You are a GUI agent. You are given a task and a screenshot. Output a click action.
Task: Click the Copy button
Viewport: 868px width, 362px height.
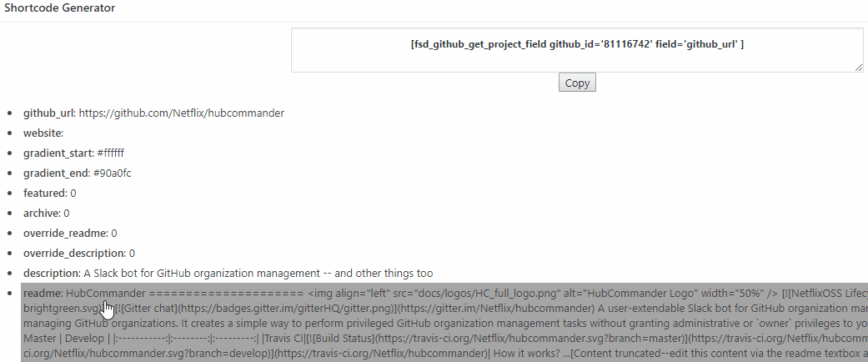pos(577,83)
